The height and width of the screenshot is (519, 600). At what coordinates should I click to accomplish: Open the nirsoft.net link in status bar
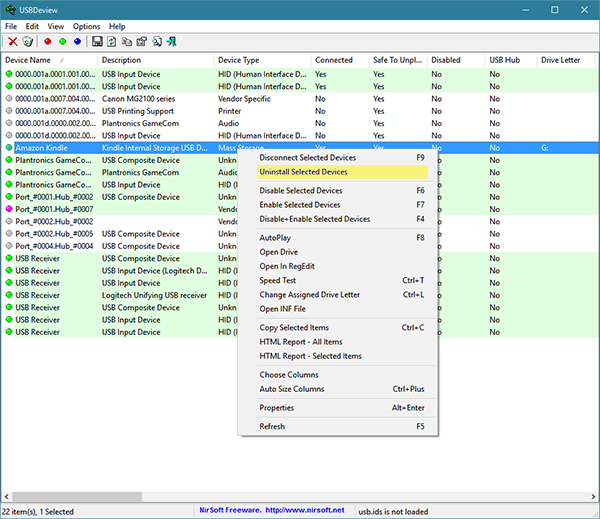coord(303,511)
